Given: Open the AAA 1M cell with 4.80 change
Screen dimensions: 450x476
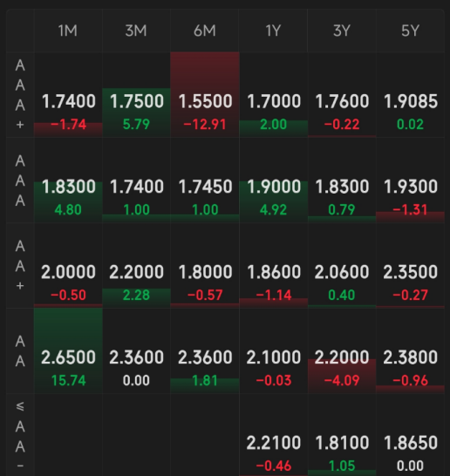Looking at the screenshot, I should (68, 180).
